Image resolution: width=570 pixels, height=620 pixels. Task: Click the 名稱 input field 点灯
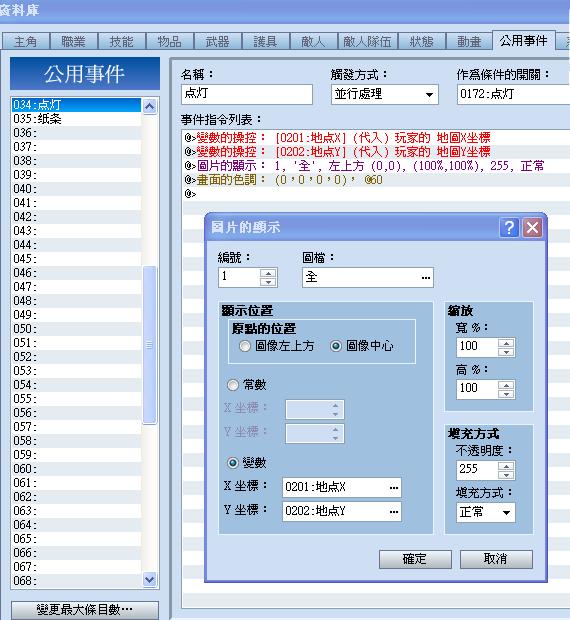coord(247,94)
